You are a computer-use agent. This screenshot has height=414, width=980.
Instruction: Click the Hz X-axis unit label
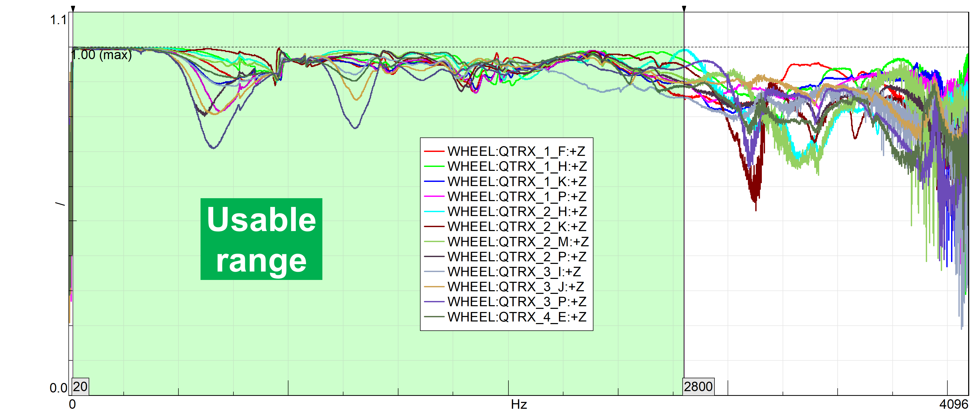pos(519,405)
